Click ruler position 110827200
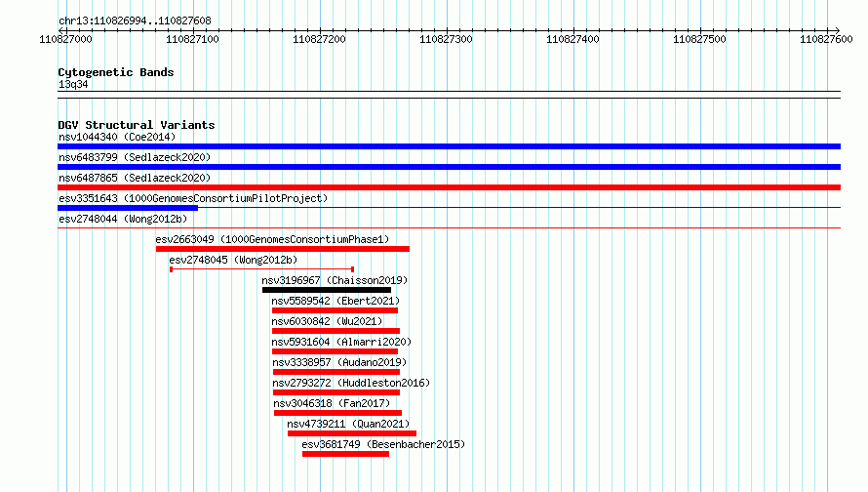Viewport: 868px width, 492px height. tap(319, 39)
